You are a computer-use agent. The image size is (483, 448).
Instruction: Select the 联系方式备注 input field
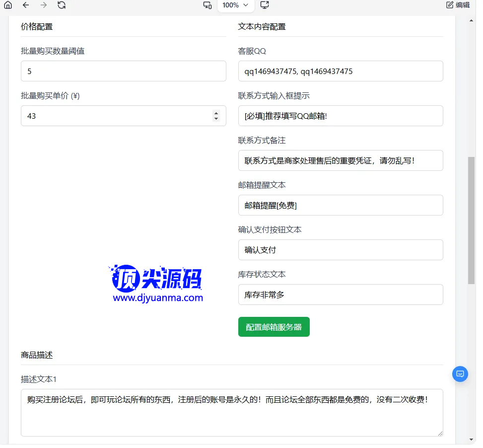340,160
